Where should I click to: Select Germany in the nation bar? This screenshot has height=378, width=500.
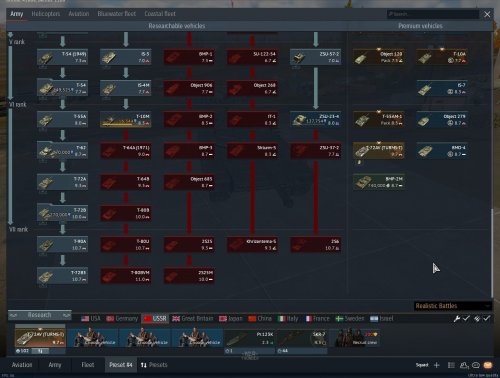(x=122, y=319)
